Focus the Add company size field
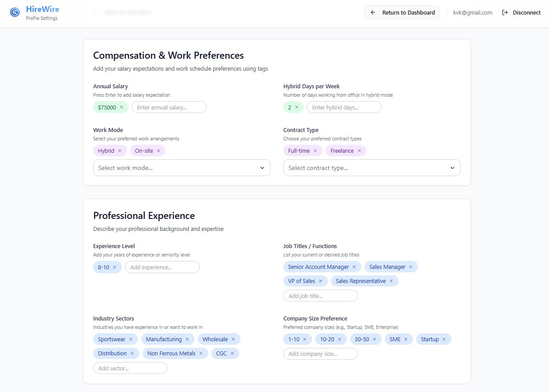The image size is (549, 392). [x=320, y=354]
